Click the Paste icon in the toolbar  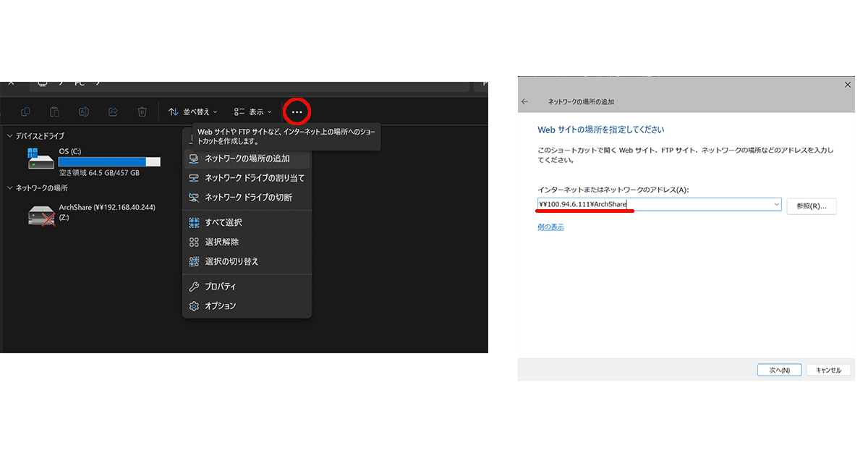tap(54, 111)
